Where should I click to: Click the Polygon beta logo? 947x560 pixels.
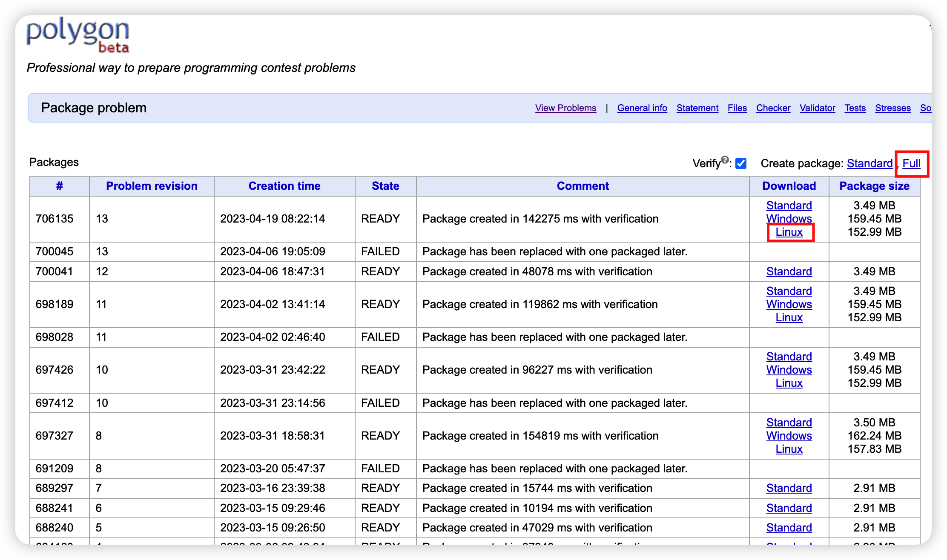click(78, 35)
